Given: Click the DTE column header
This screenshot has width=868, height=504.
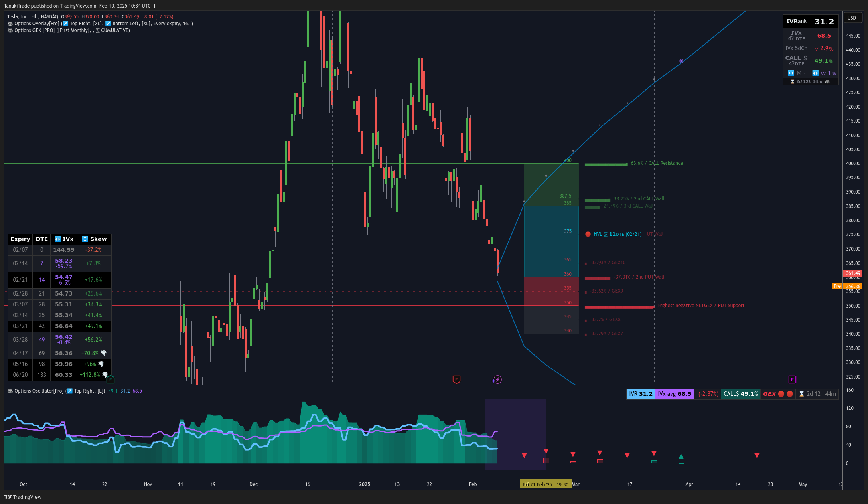Looking at the screenshot, I should point(42,239).
